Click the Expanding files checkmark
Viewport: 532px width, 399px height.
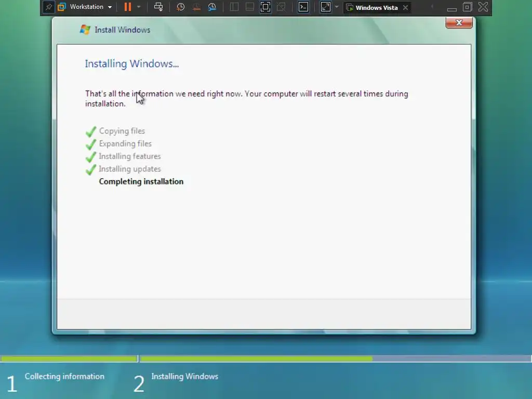click(91, 144)
